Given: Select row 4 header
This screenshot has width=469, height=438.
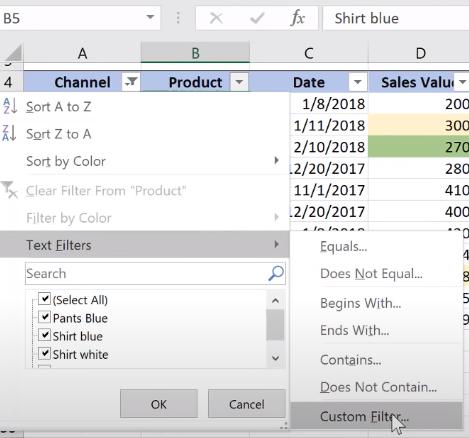Looking at the screenshot, I should coord(11,82).
